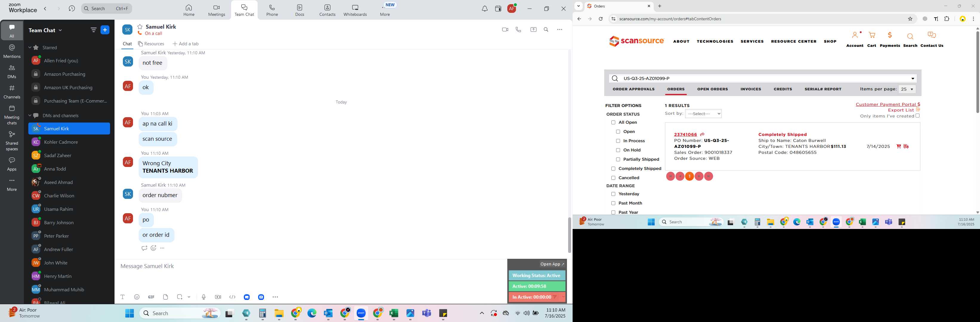Screen dimensions: 980x322
Task: Check the Past Month date range checkbox
Action: click(613, 203)
